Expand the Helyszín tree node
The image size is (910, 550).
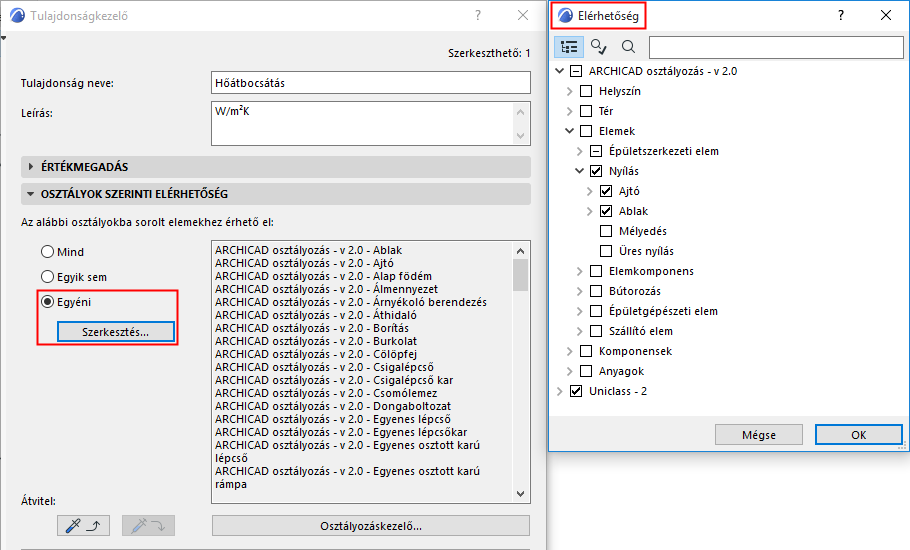click(x=570, y=91)
